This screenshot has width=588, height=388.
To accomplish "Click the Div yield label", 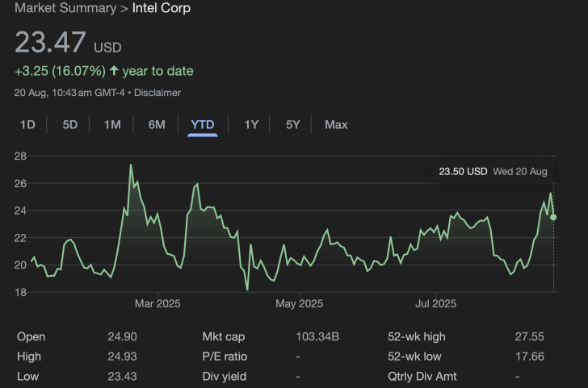I will tap(225, 376).
